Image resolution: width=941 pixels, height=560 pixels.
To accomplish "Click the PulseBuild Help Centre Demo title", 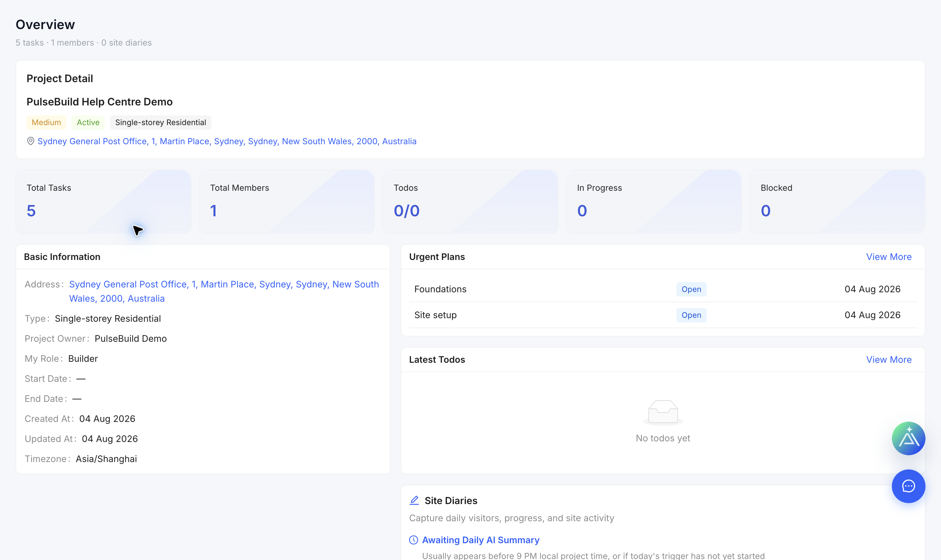I will click(x=100, y=102).
